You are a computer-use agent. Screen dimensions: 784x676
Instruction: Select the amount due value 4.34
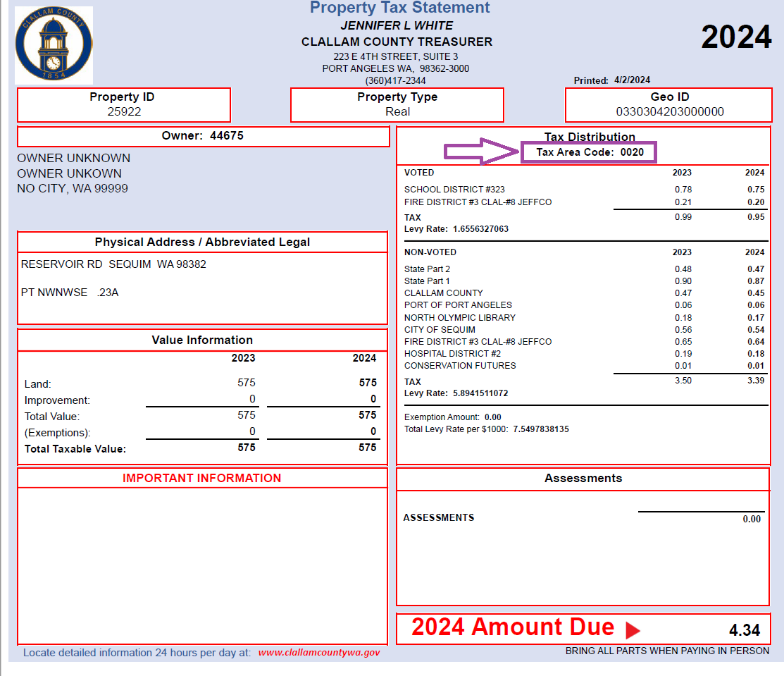click(x=744, y=630)
